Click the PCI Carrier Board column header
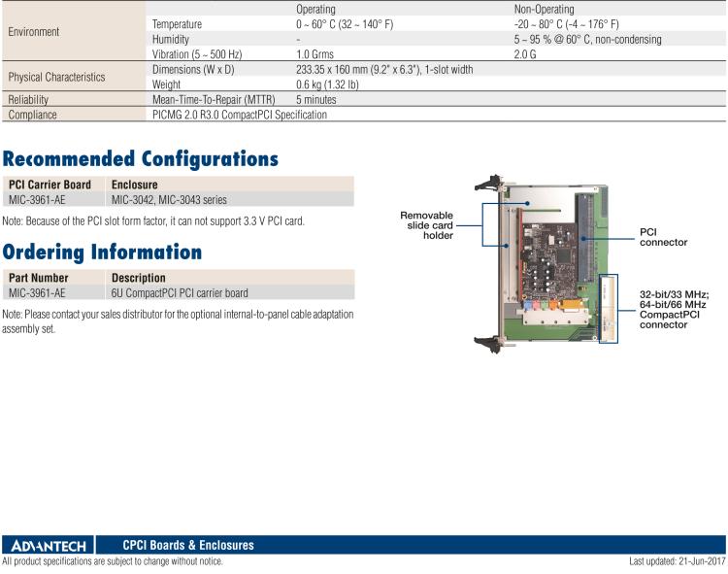 click(x=50, y=185)
